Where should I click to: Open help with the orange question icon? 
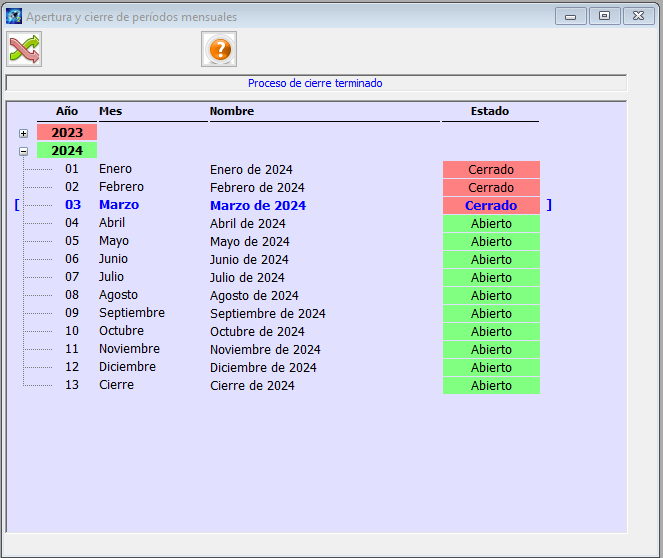[x=219, y=49]
